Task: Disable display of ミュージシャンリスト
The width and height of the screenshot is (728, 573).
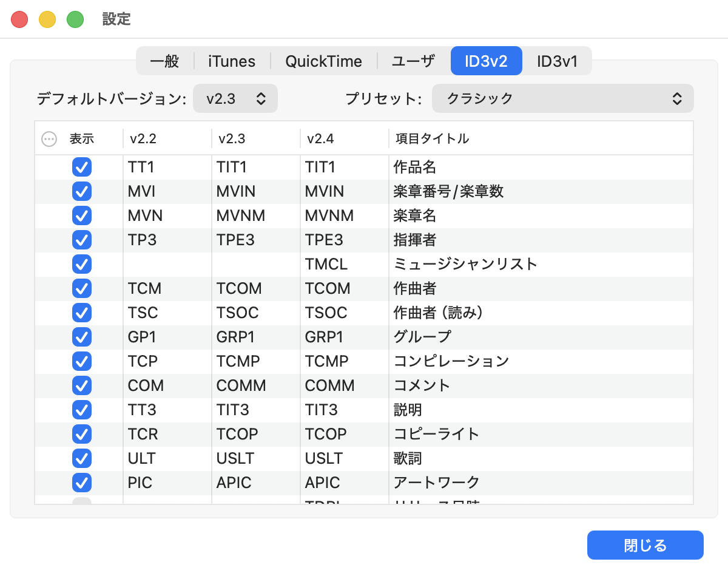Action: point(82,264)
